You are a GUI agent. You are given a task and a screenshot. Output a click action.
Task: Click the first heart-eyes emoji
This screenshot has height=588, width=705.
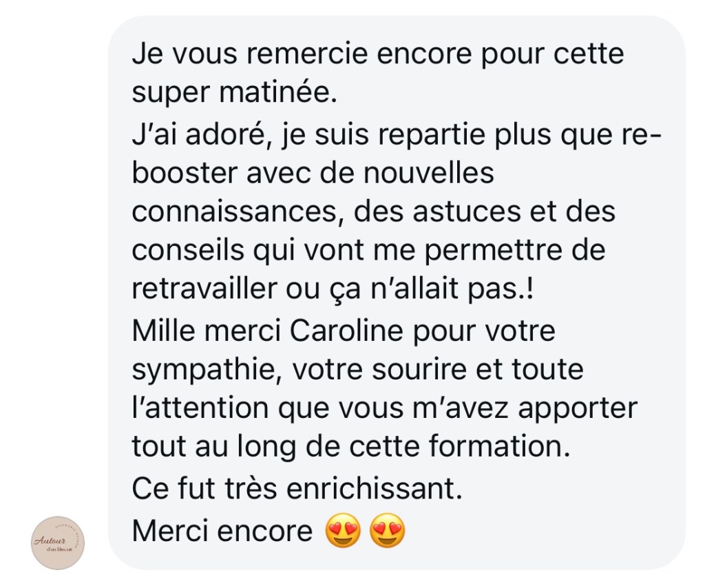[x=344, y=531]
